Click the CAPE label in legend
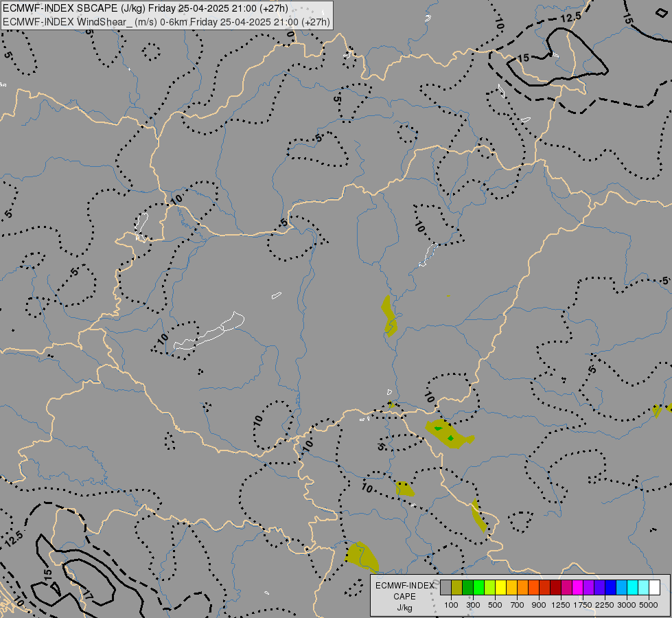Image resolution: width=672 pixels, height=618 pixels. [x=404, y=597]
